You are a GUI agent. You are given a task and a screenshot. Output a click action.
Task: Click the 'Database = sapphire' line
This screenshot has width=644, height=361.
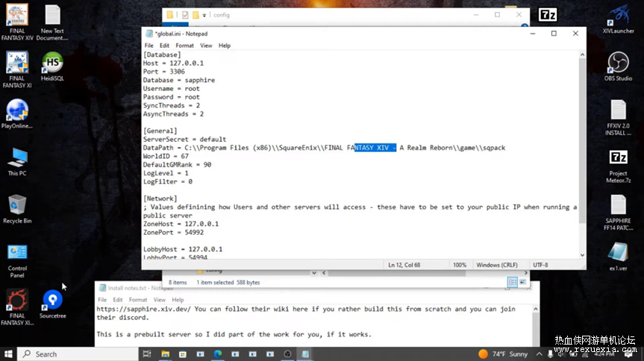[179, 80]
